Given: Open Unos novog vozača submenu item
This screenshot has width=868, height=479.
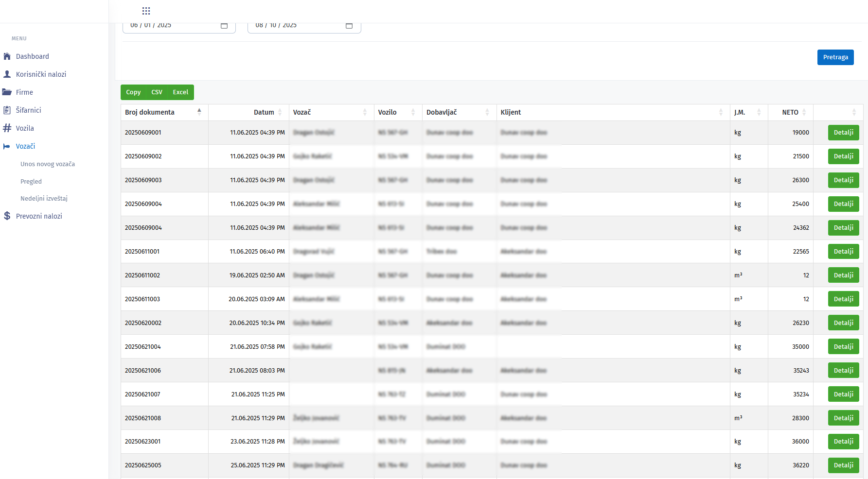Looking at the screenshot, I should [48, 164].
